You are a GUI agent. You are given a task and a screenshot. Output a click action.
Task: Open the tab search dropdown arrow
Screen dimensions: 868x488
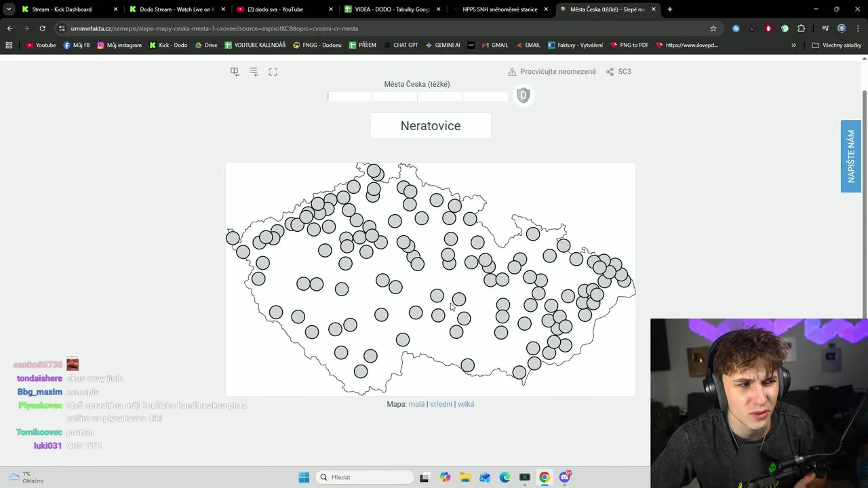point(9,9)
